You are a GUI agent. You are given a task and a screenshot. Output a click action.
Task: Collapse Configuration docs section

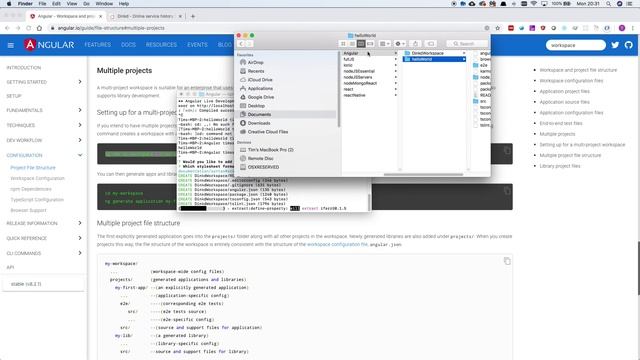pos(80,156)
